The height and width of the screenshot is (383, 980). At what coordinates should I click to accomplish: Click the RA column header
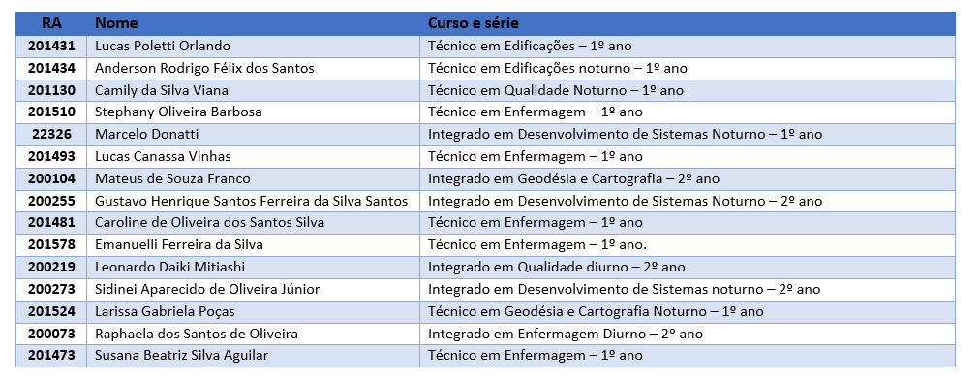pyautogui.click(x=51, y=24)
